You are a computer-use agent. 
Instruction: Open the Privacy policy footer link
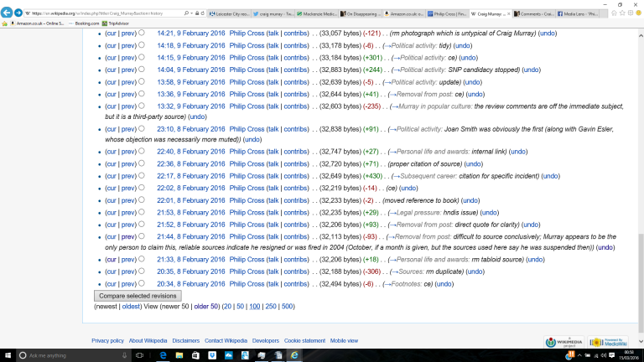point(107,341)
